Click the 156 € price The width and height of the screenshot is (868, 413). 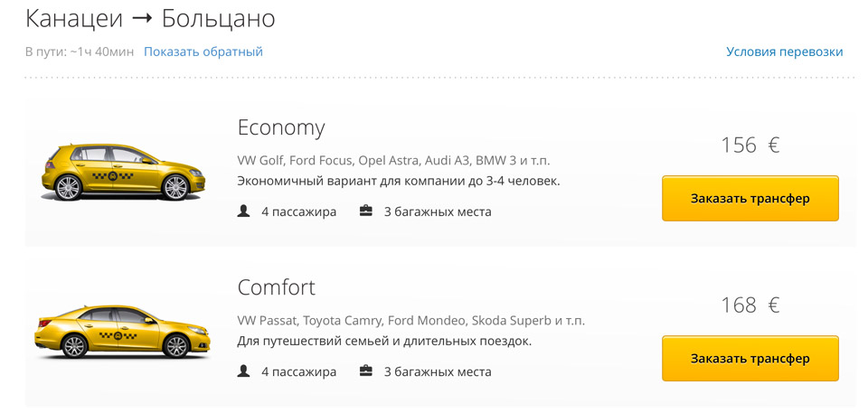click(750, 145)
